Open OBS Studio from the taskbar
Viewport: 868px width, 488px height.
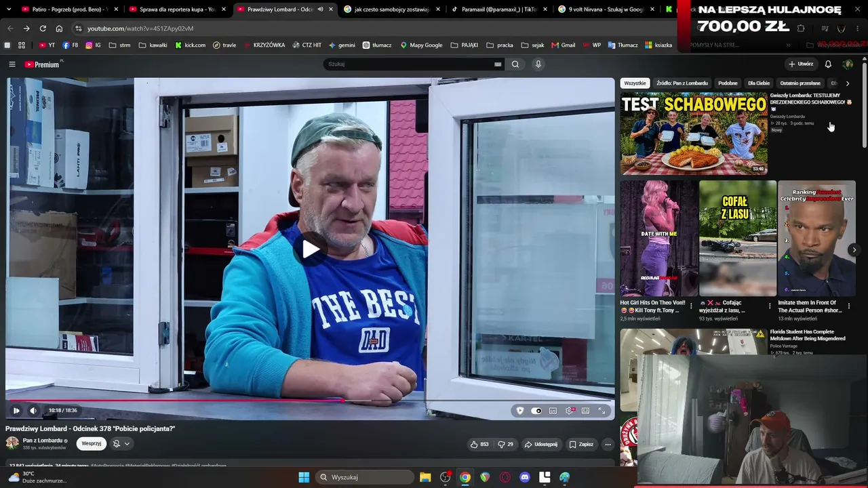tap(446, 477)
